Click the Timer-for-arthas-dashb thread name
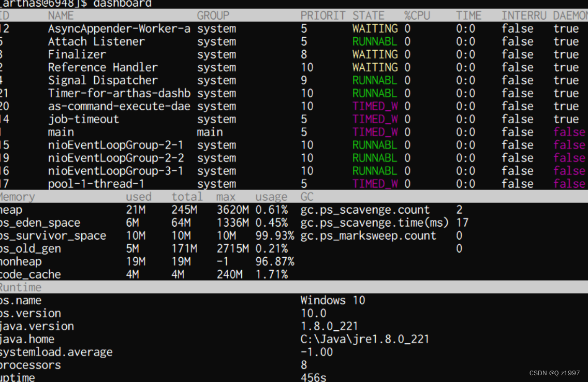The height and width of the screenshot is (382, 588). [x=119, y=93]
